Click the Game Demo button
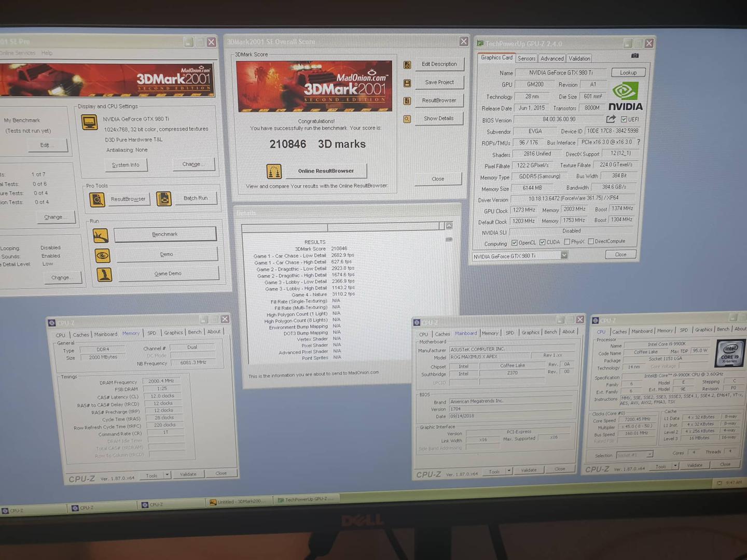Screen dimensions: 747x560 168,274
